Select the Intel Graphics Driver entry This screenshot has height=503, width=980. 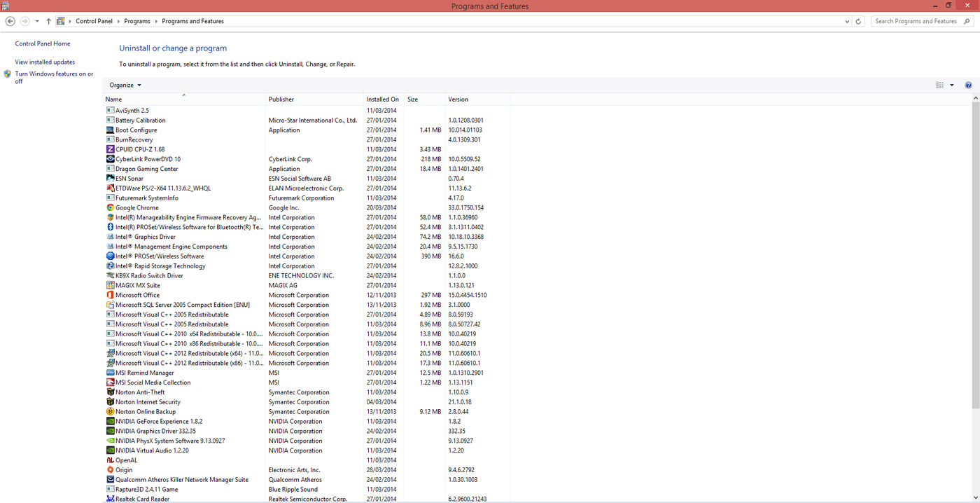[307, 237]
